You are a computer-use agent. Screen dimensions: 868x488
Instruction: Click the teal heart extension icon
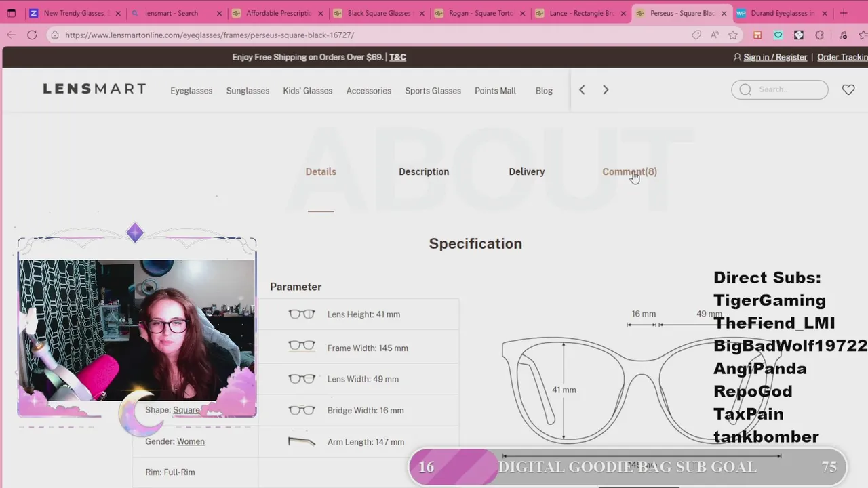[778, 35]
